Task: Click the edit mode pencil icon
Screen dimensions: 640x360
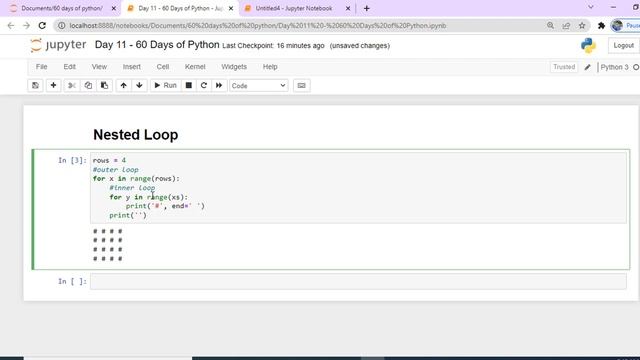Action: coord(587,67)
